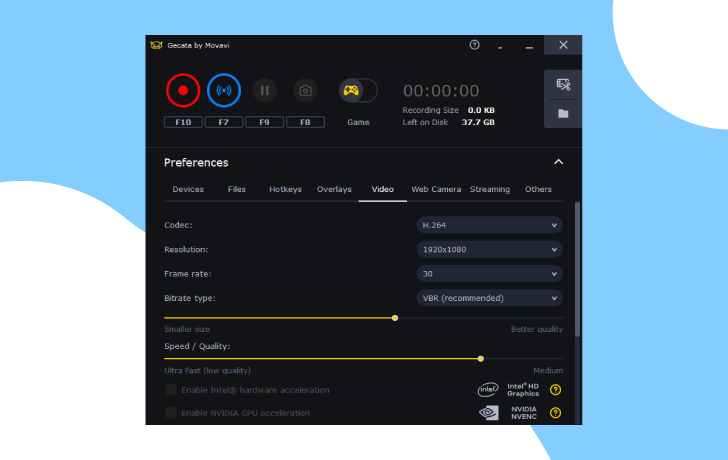Go to the Streaming tab
This screenshot has width=728, height=460.
[x=490, y=189]
